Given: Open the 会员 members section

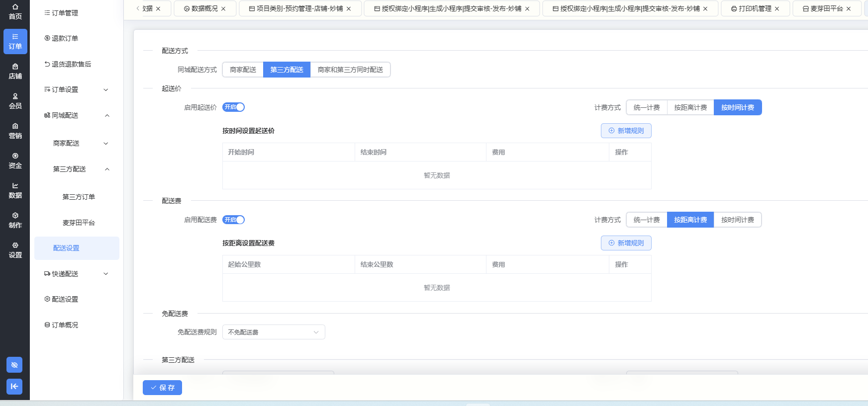Looking at the screenshot, I should coord(15,101).
